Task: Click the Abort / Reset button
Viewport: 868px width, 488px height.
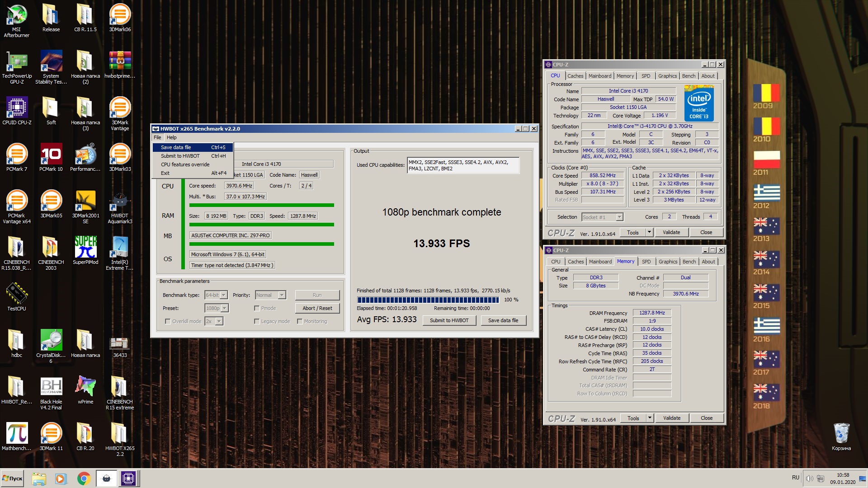Action: [x=317, y=308]
